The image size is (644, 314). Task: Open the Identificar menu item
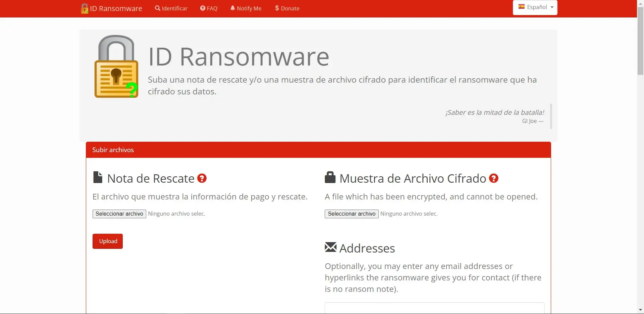pos(171,8)
